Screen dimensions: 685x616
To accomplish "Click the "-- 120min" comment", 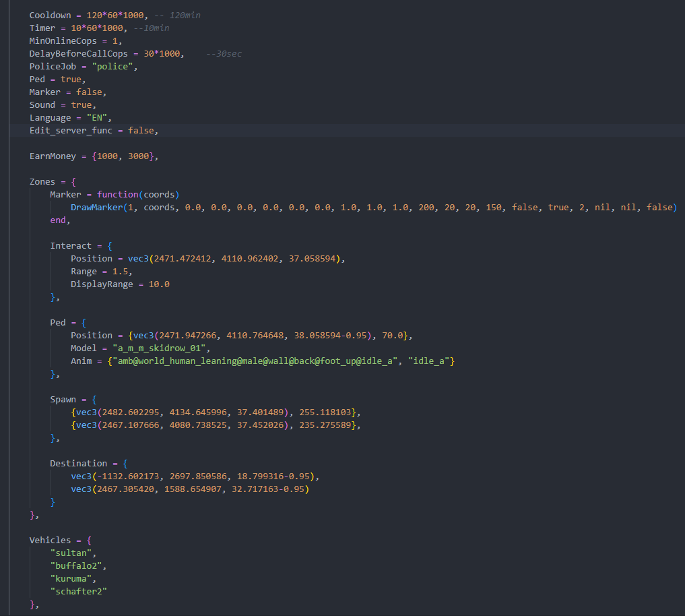I will click(178, 15).
